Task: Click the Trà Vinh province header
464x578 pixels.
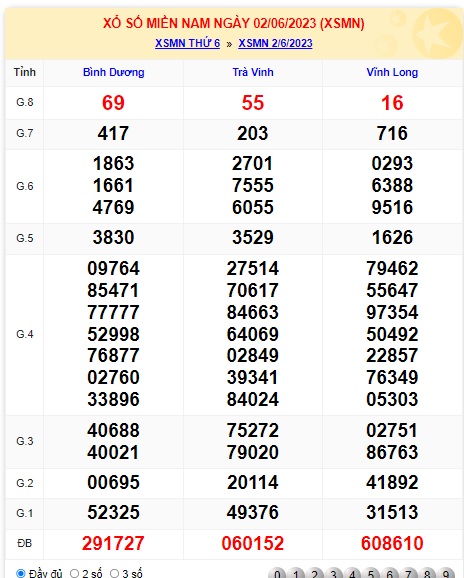Action: tap(253, 72)
